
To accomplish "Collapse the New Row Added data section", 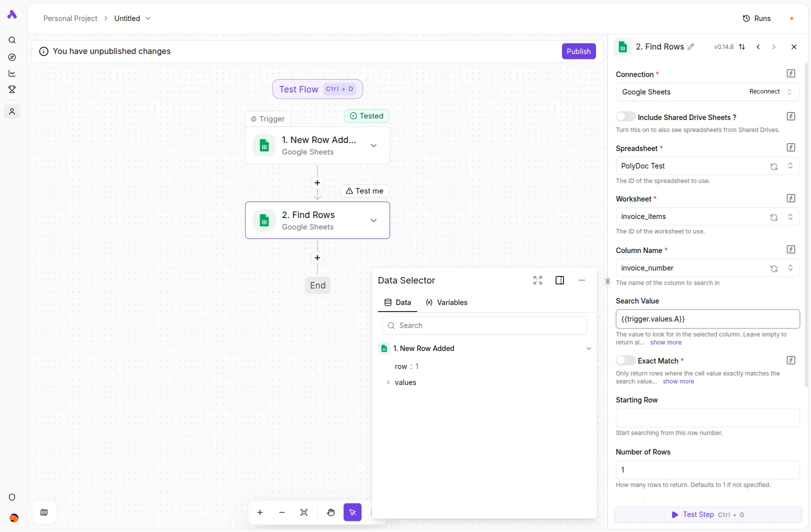I will (x=588, y=348).
